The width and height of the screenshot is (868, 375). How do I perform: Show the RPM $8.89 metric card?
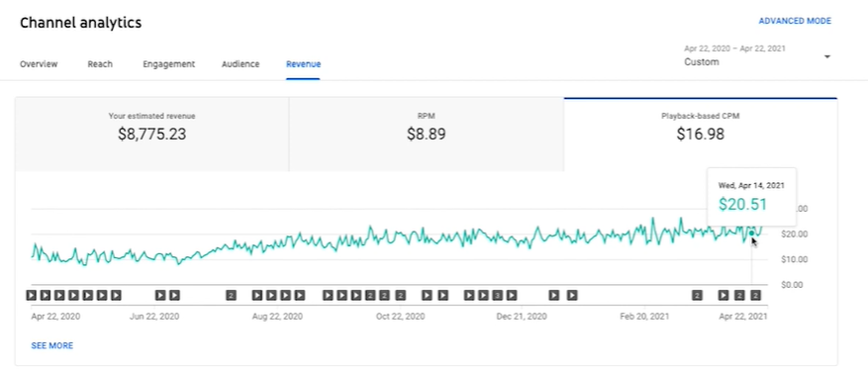427,135
